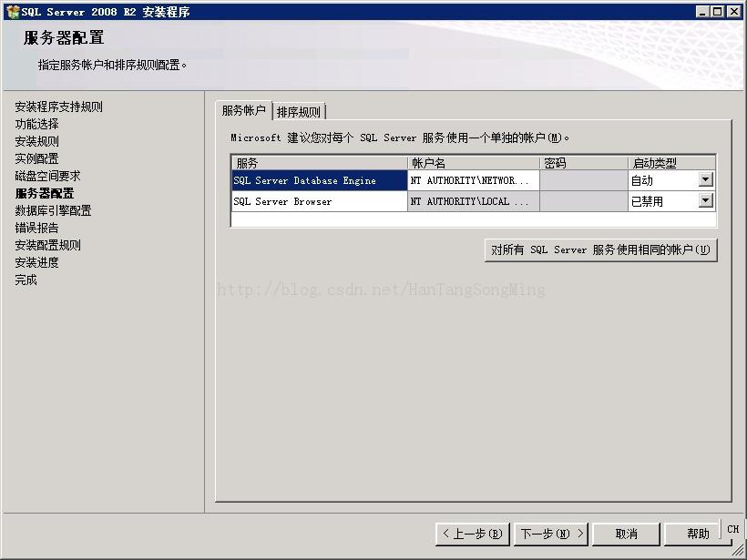
Task: Click the CH language indicator
Action: click(x=732, y=529)
